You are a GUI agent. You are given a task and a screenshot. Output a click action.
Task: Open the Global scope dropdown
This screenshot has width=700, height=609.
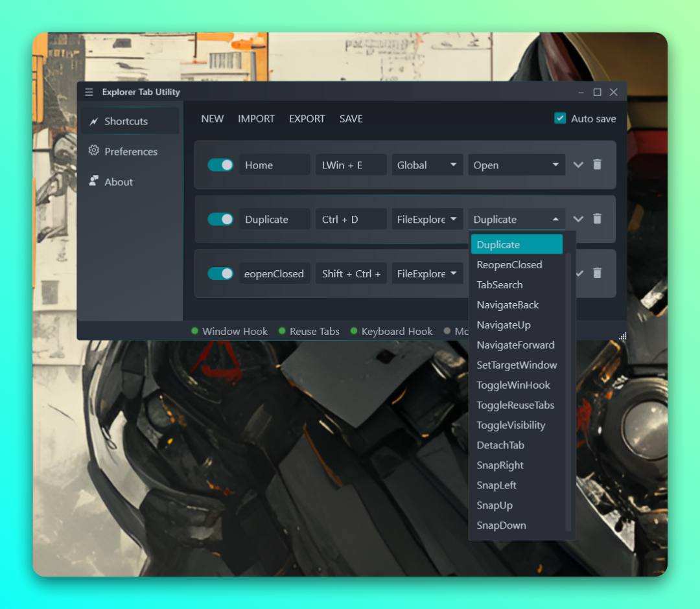coord(427,165)
